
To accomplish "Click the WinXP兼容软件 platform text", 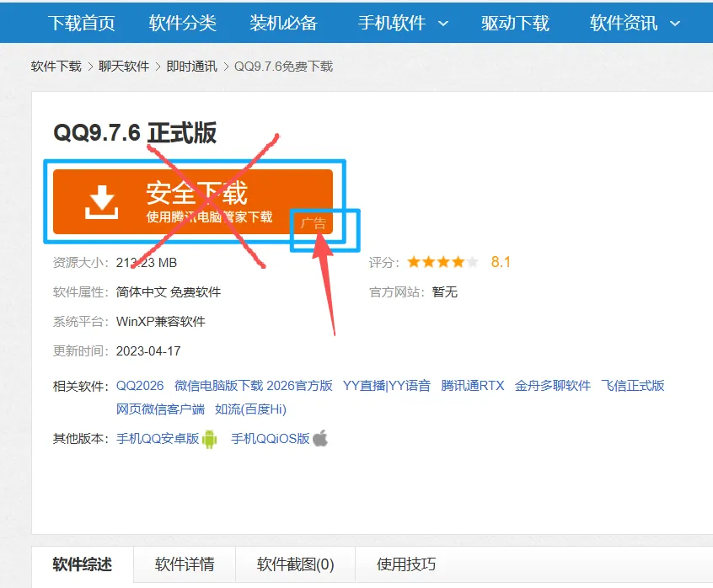I will pos(160,322).
